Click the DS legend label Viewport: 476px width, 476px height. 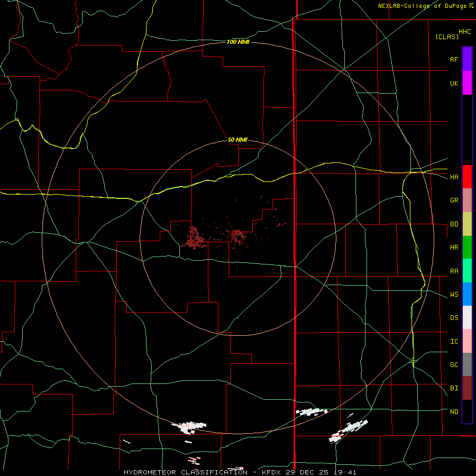(x=454, y=318)
